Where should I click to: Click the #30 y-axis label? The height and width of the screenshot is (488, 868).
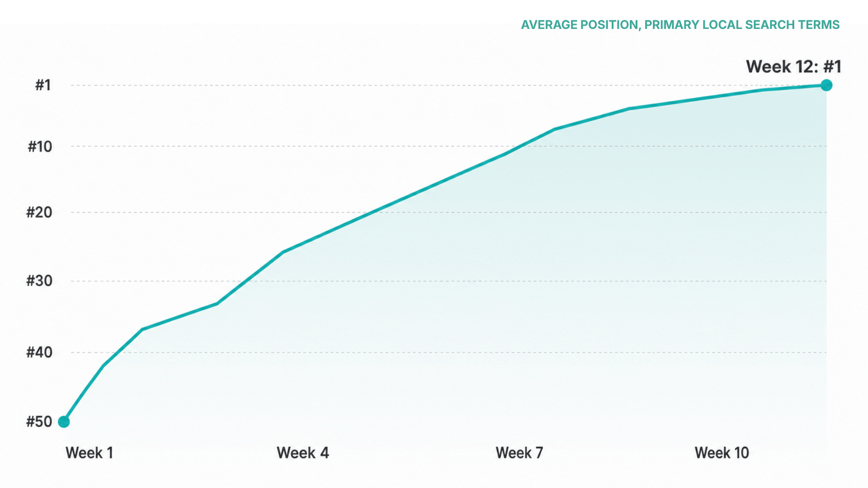tap(39, 281)
